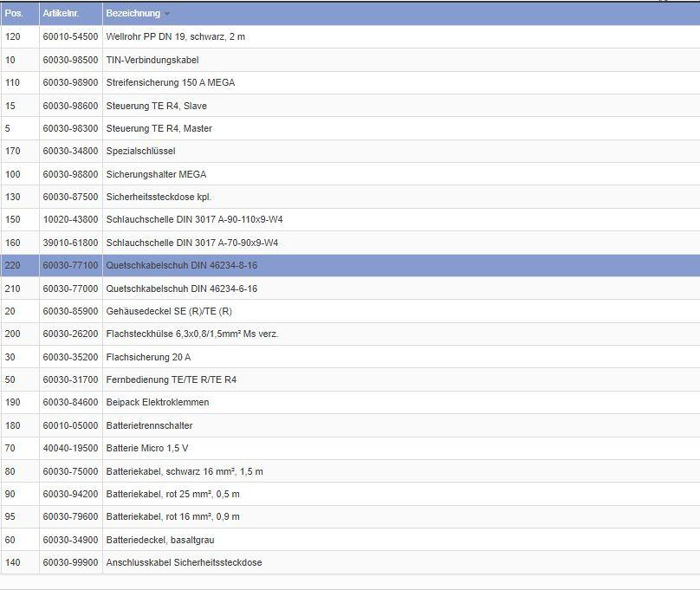Select Quetschkabelschuh DIN 46234-6-16 row
The height and width of the screenshot is (590, 700).
(181, 289)
